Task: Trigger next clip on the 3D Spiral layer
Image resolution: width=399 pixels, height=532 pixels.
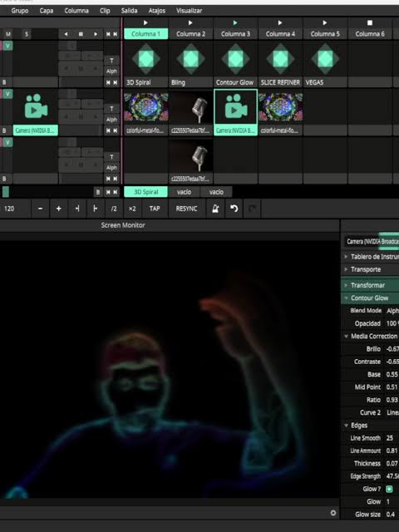Action: pyautogui.click(x=116, y=82)
